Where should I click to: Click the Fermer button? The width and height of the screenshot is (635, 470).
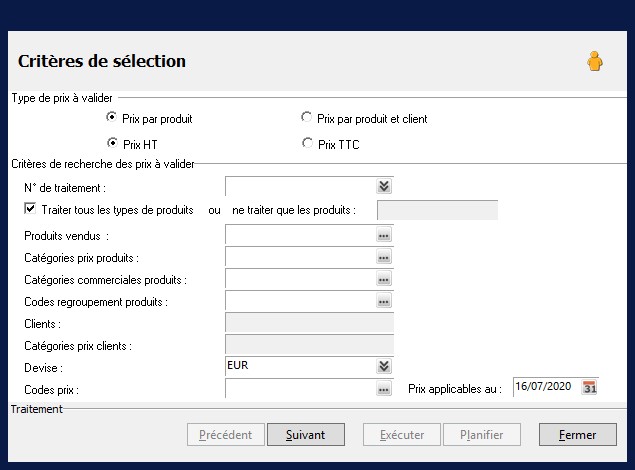[x=577, y=435]
